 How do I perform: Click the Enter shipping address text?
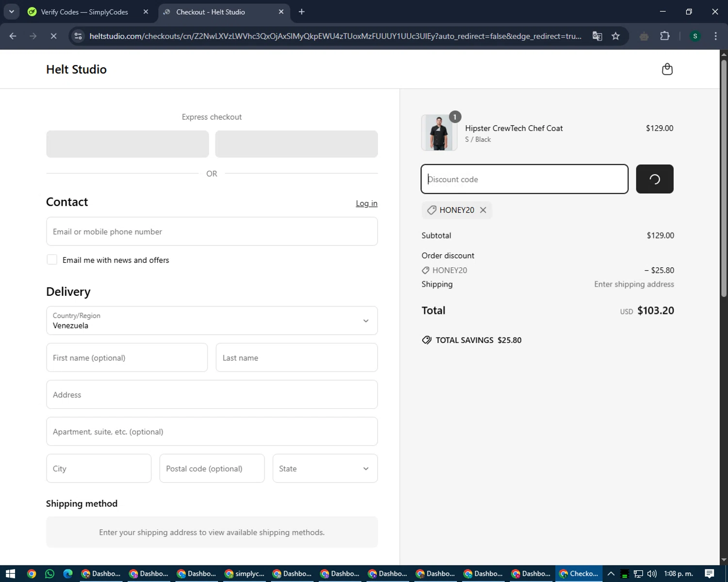(634, 284)
